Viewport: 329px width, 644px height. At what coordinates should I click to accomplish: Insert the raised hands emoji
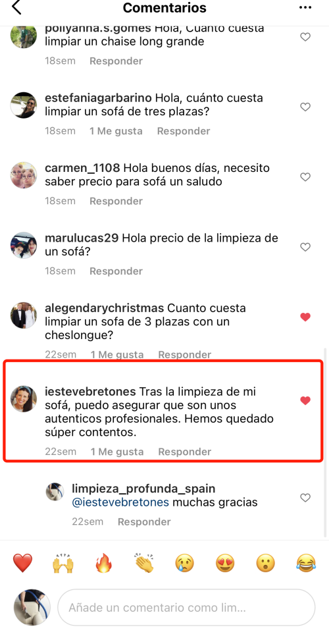point(63,563)
